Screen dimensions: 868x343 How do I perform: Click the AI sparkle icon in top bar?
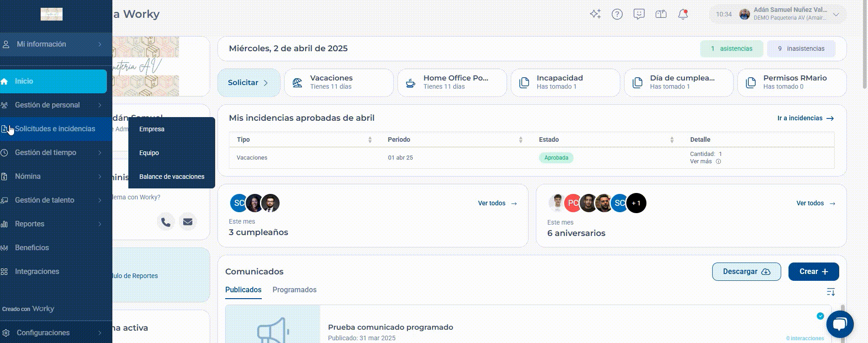[x=595, y=14]
